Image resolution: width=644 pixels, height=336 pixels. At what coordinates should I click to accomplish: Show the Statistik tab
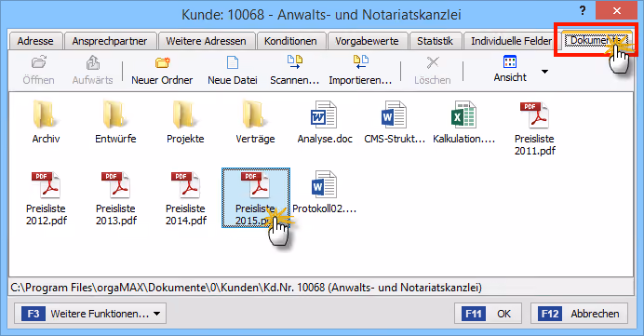coord(435,41)
